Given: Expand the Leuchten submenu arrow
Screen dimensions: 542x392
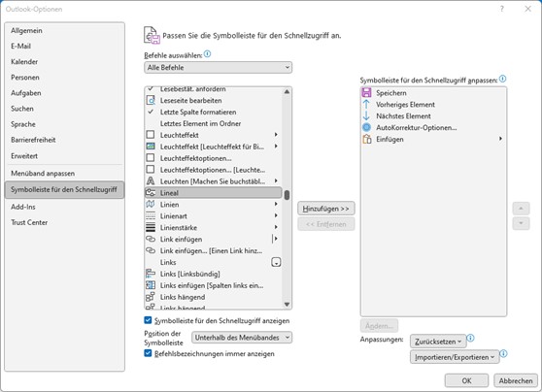Looking at the screenshot, I should click(276, 181).
